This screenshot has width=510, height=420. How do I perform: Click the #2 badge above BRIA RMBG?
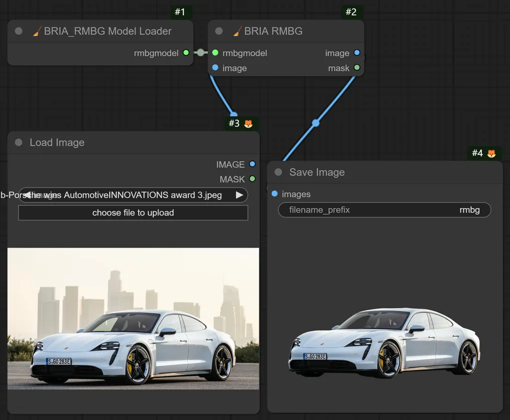coord(352,12)
